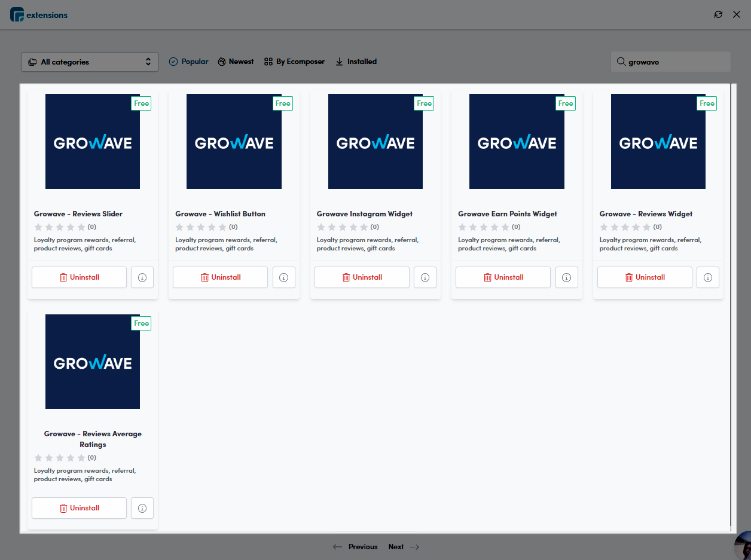This screenshot has width=751, height=560.
Task: Click the Reviews Widget Growave thumbnail
Action: [658, 142]
